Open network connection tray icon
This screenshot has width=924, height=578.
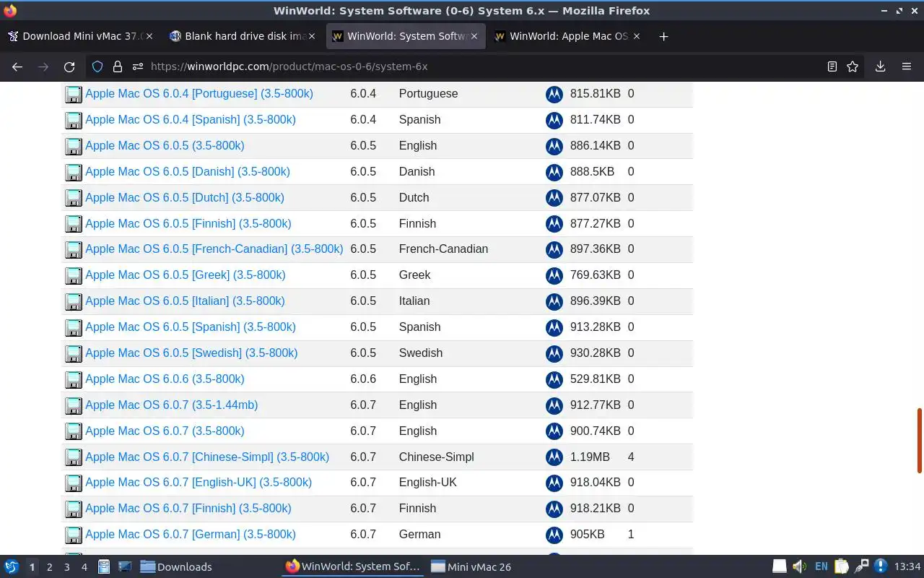[861, 567]
